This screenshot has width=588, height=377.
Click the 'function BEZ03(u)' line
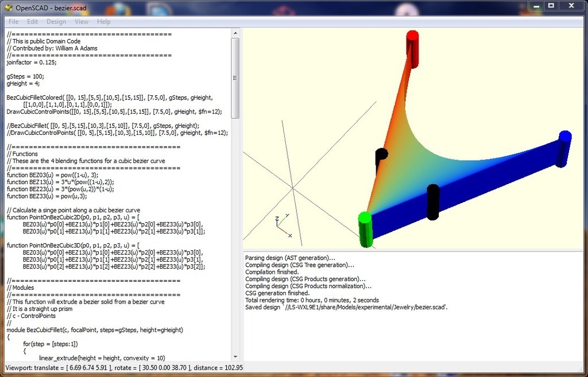pos(52,175)
